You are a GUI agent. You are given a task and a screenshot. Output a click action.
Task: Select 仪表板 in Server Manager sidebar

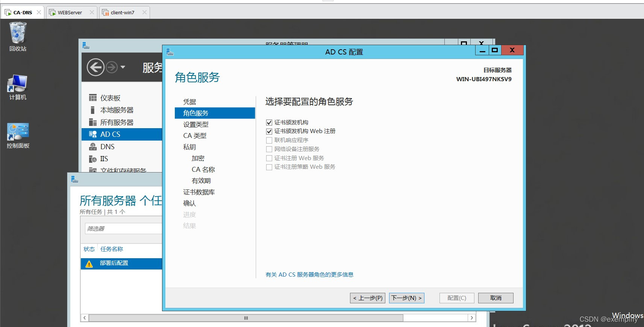122,98
